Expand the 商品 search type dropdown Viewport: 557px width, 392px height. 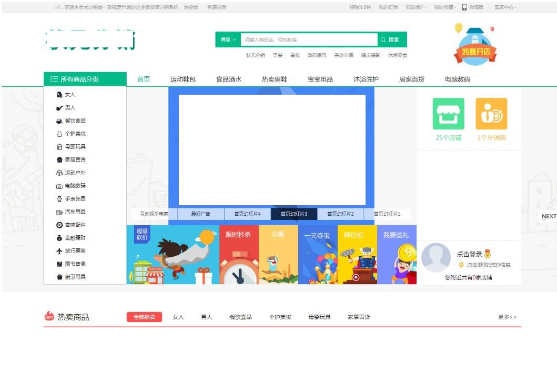(228, 39)
